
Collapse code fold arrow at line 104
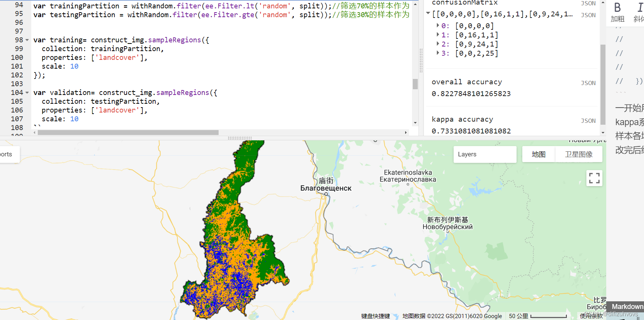pos(27,93)
